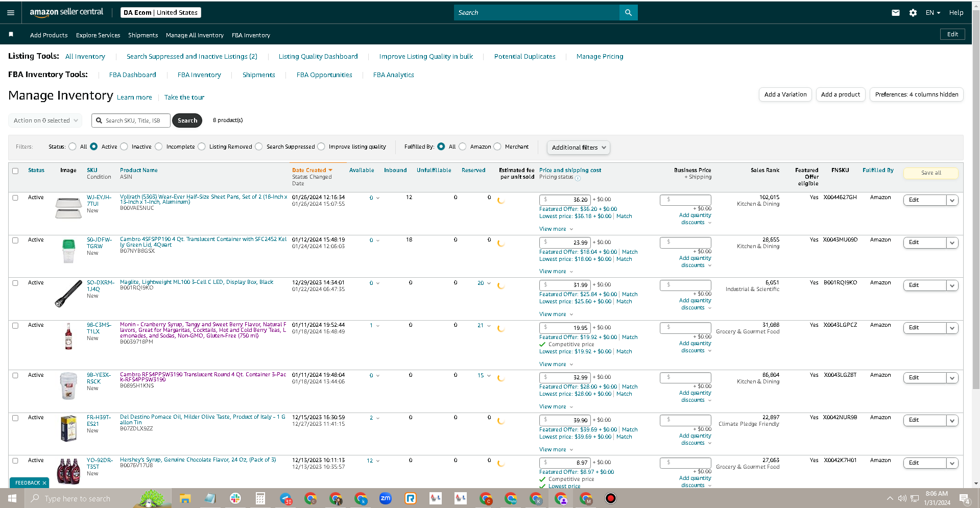Expand Edit dropdown arrow for Vollrath row
The image size is (980, 508).
coord(952,200)
